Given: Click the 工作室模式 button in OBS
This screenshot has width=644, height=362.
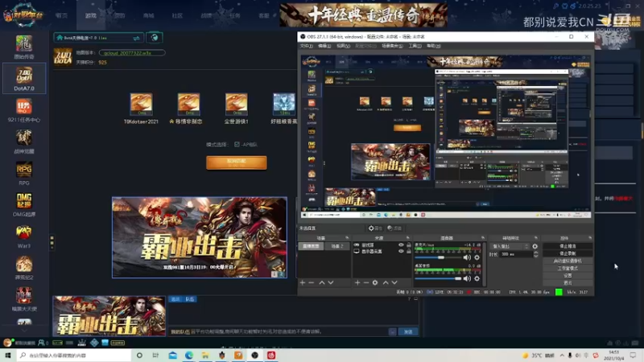Looking at the screenshot, I should [568, 269].
